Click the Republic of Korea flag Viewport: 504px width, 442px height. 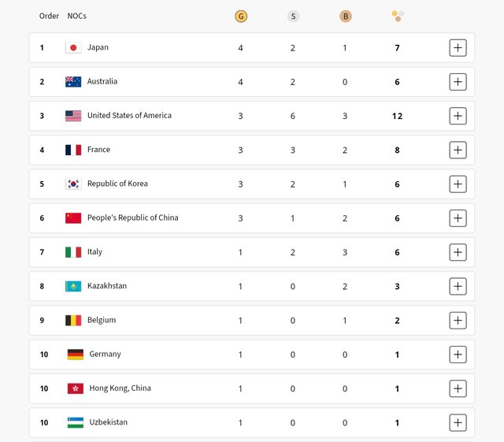pyautogui.click(x=73, y=184)
